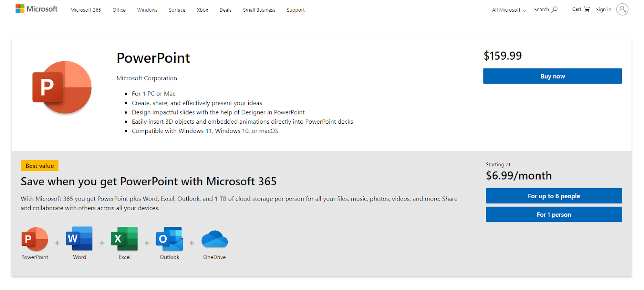Image resolution: width=644 pixels, height=290 pixels.
Task: Choose the For up to 6 people plan
Action: tap(554, 196)
